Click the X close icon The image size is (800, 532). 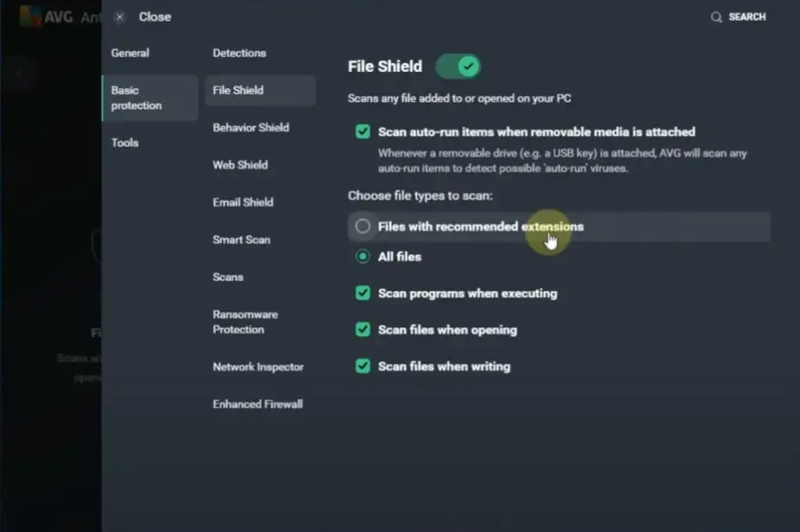pyautogui.click(x=120, y=16)
